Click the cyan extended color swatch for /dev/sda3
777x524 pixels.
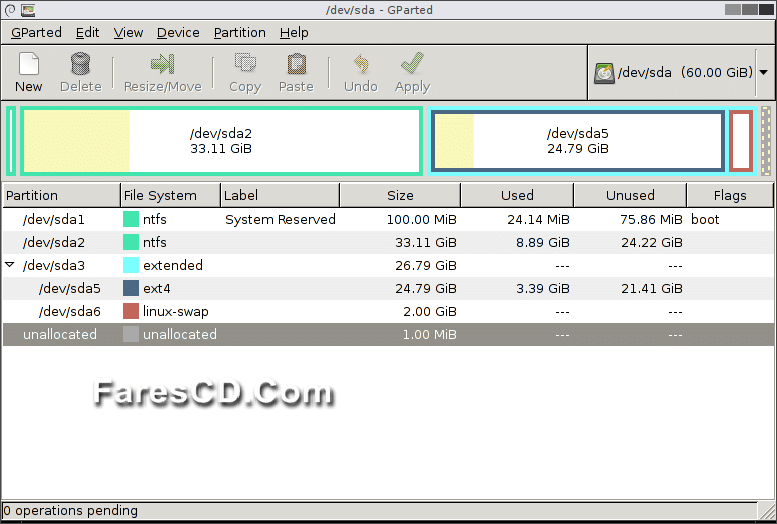[131, 265]
